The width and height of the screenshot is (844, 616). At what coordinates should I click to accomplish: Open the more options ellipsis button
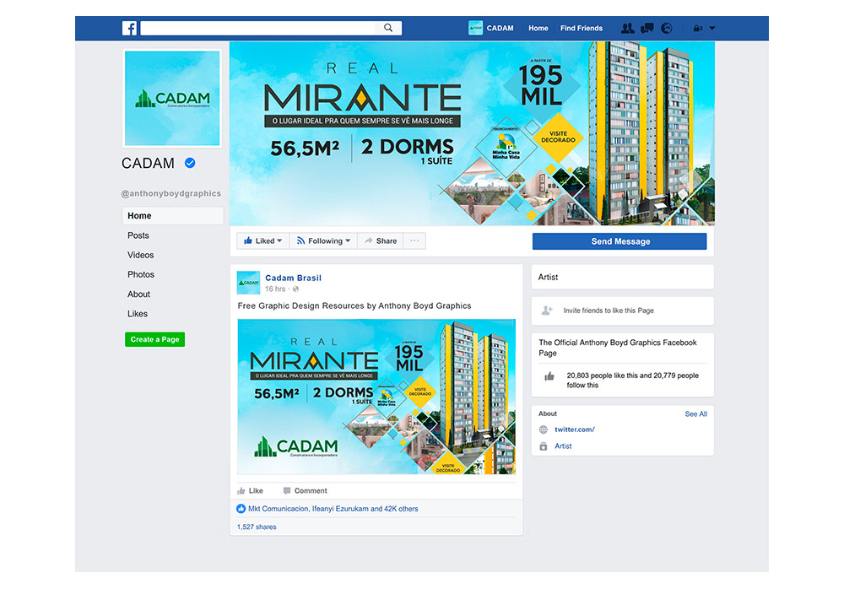coord(414,241)
